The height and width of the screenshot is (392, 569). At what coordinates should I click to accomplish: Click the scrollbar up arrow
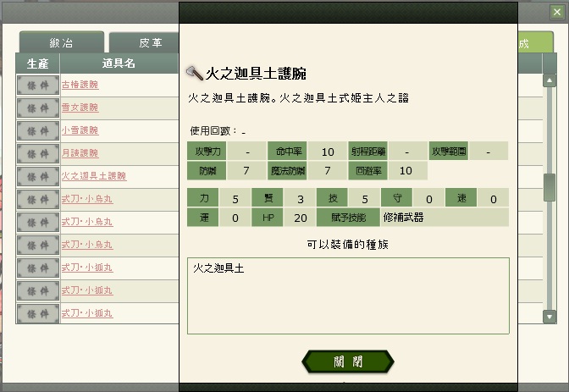tap(549, 80)
